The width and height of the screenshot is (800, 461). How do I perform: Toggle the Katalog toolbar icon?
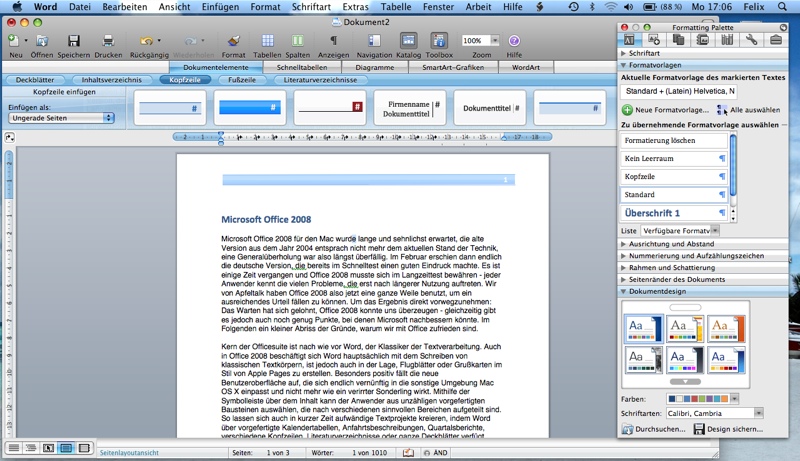pyautogui.click(x=408, y=41)
